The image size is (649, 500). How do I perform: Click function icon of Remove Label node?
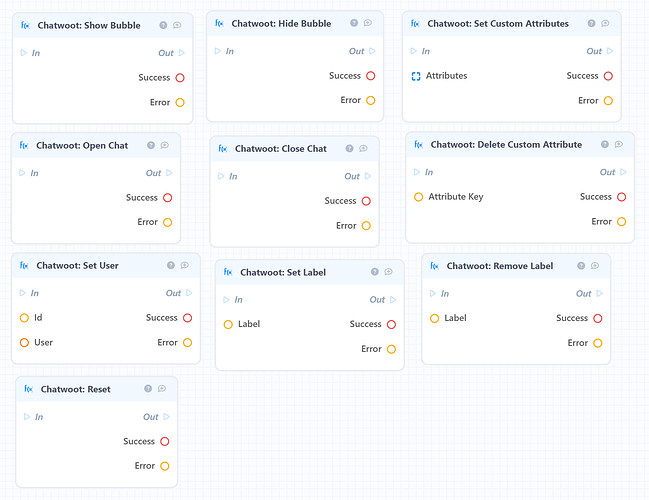click(434, 266)
